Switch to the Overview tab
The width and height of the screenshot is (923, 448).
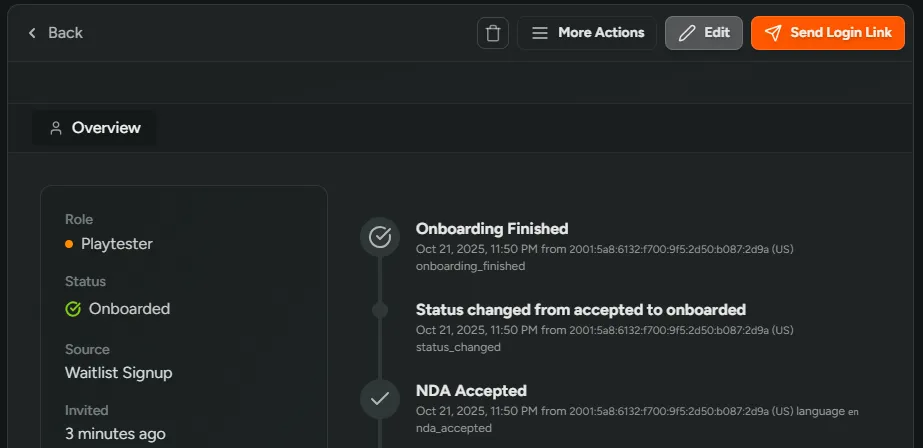[95, 128]
